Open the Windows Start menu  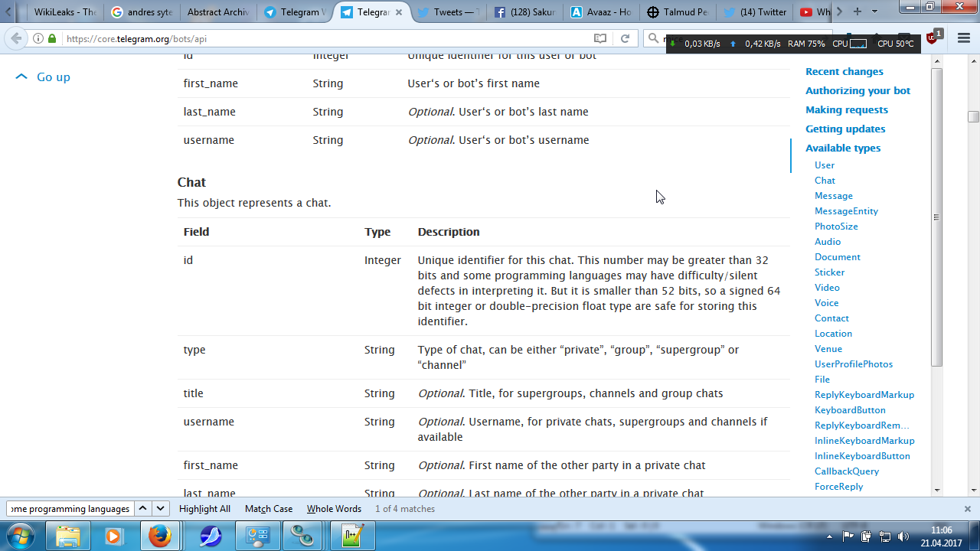point(20,536)
